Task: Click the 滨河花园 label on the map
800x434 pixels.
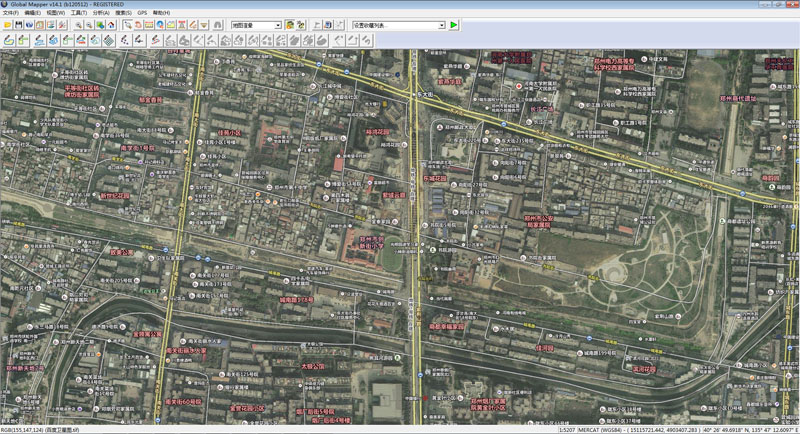Action: coord(644,369)
